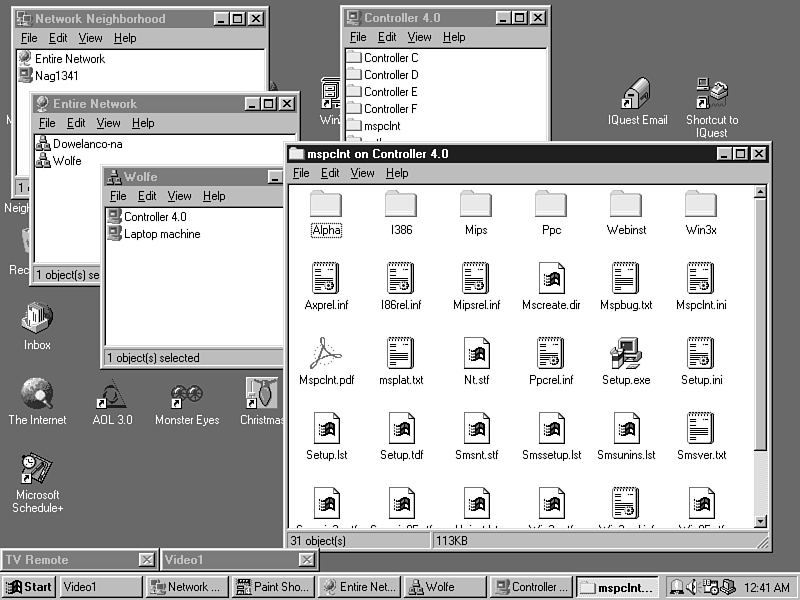The width and height of the screenshot is (800, 600).
Task: Click scroll down arrow in mspclnt window
Action: (760, 521)
